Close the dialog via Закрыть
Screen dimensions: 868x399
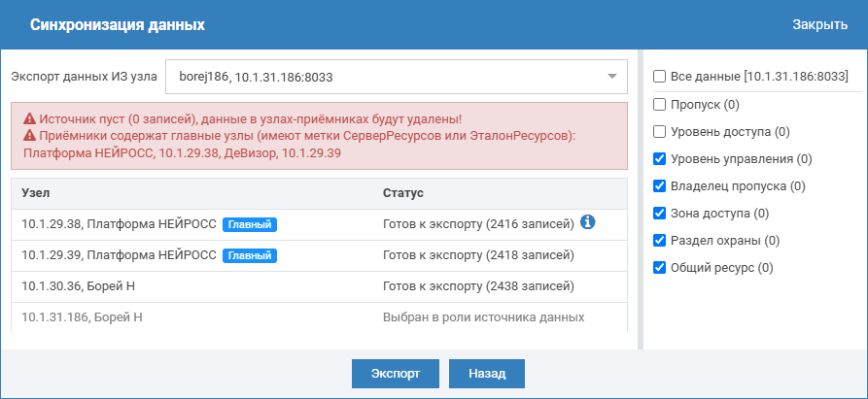(819, 25)
